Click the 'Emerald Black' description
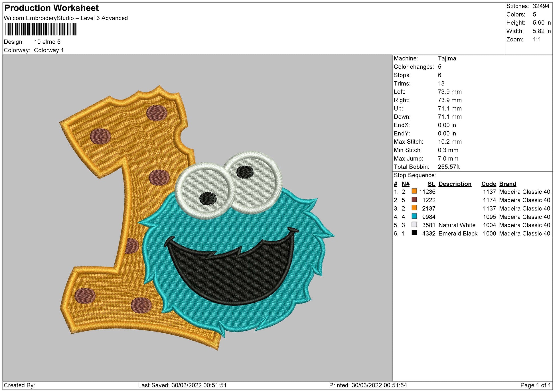555x392 pixels. pyautogui.click(x=458, y=233)
